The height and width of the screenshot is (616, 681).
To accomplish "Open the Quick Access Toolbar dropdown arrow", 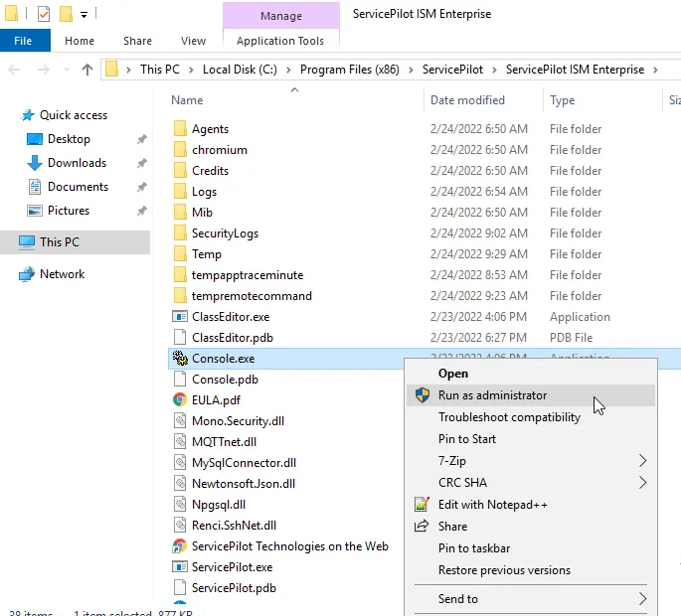I will pyautogui.click(x=85, y=15).
